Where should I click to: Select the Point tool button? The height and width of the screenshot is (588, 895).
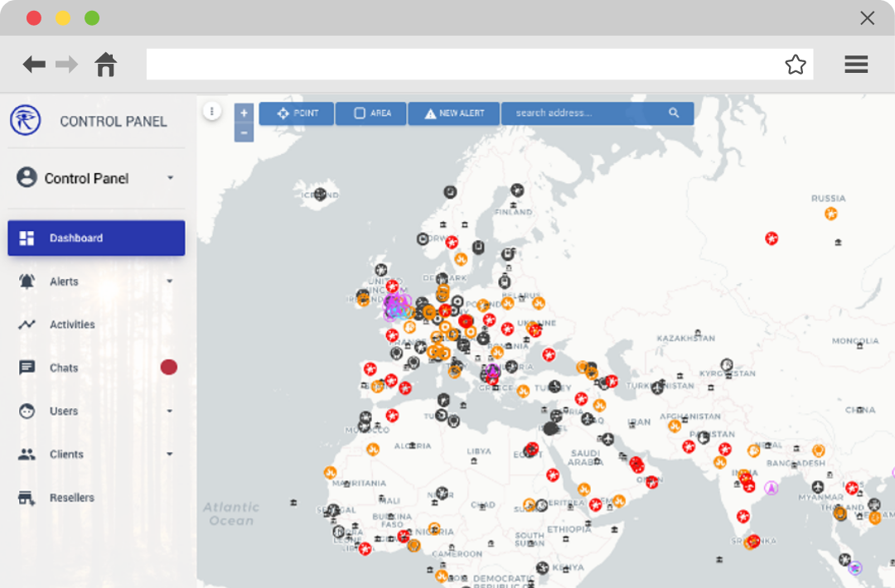pyautogui.click(x=297, y=113)
